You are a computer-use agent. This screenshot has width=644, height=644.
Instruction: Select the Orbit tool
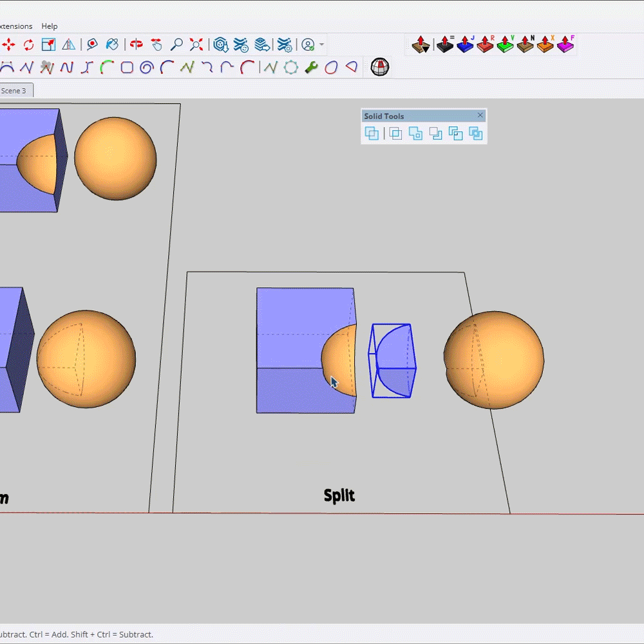(x=136, y=44)
